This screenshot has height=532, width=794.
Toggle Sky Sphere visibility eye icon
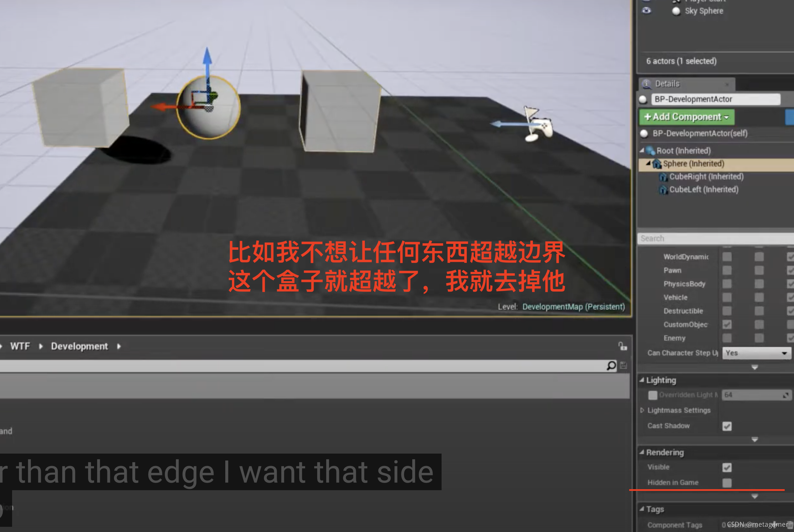tap(646, 11)
